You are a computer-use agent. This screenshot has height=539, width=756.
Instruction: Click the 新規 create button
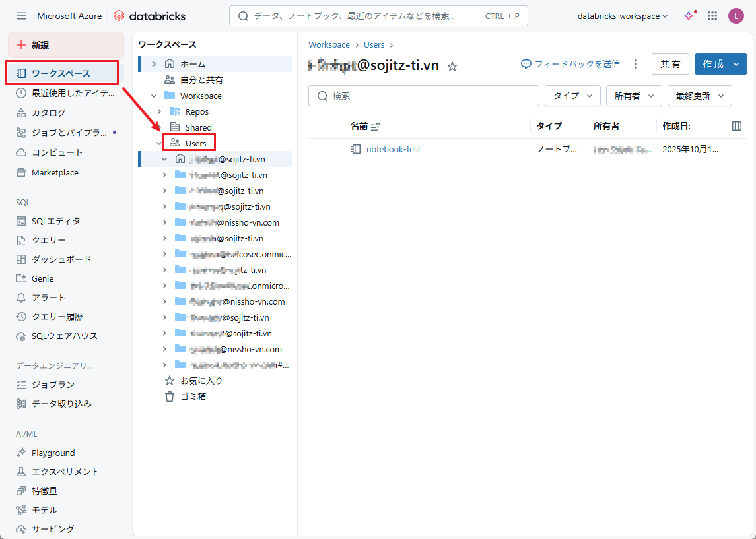(x=66, y=45)
